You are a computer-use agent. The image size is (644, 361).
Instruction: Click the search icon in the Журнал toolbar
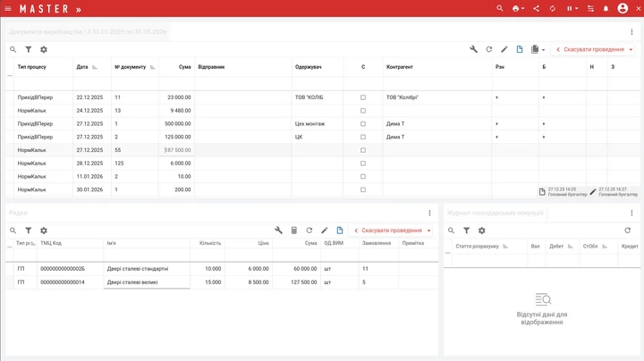pos(451,231)
